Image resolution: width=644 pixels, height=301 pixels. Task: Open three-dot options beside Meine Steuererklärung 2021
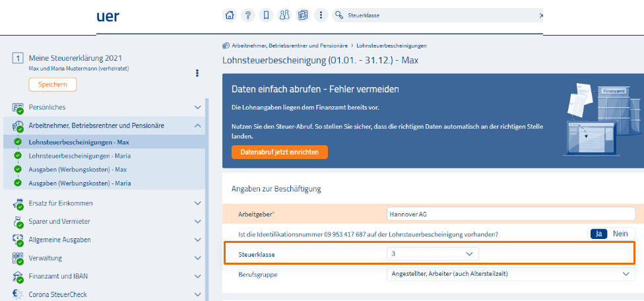[x=197, y=73]
